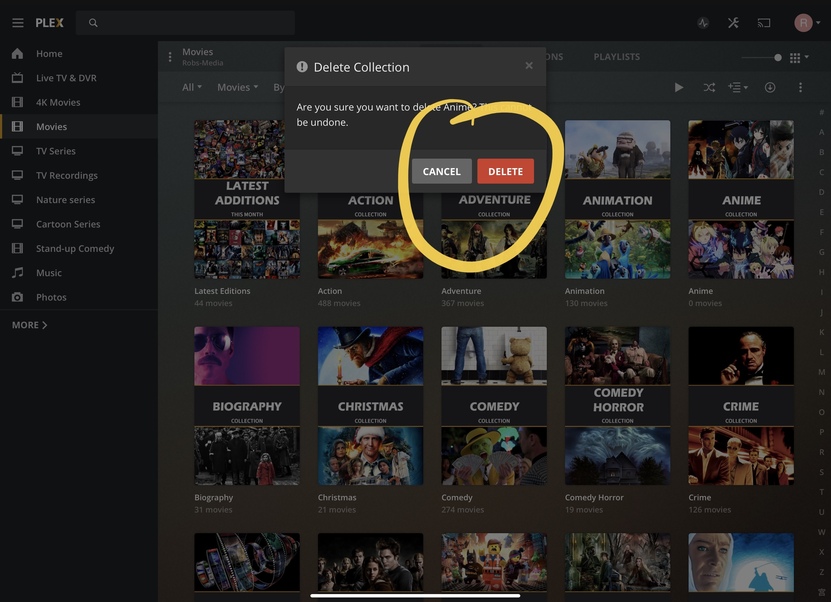Click the Plex logo
The width and height of the screenshot is (831, 602).
click(x=49, y=23)
